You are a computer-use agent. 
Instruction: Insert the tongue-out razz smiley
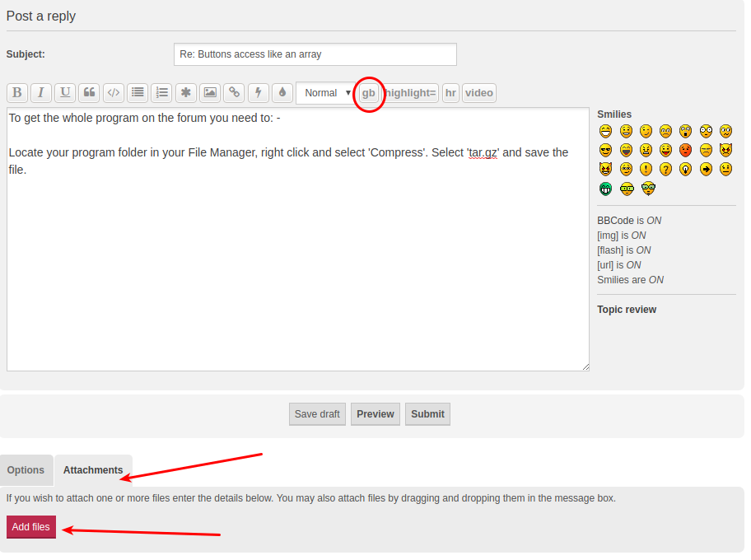click(x=665, y=151)
